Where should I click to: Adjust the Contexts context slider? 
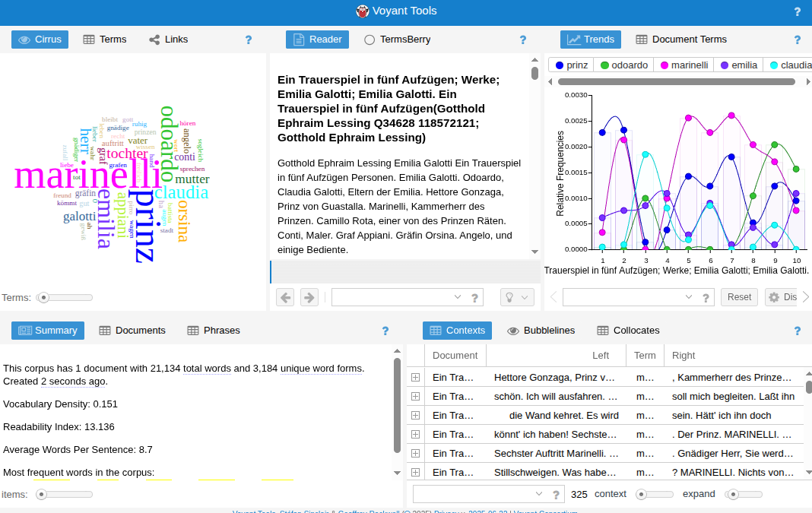(x=654, y=494)
